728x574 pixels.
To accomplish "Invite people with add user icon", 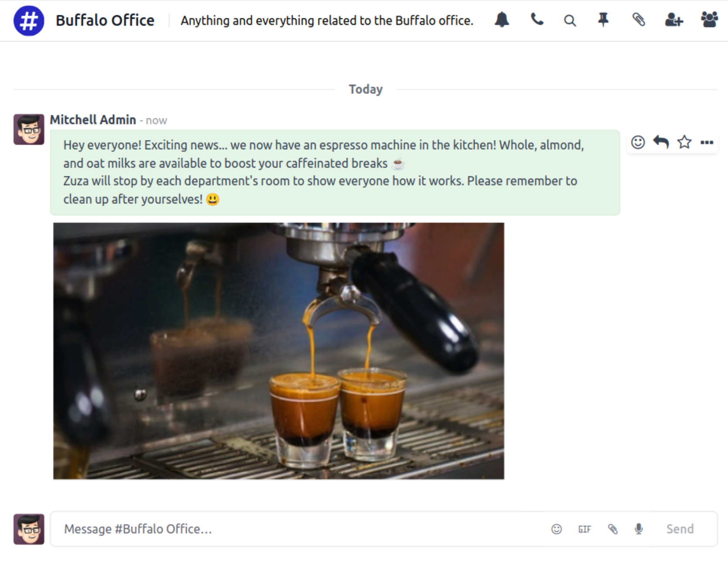I will tap(673, 20).
